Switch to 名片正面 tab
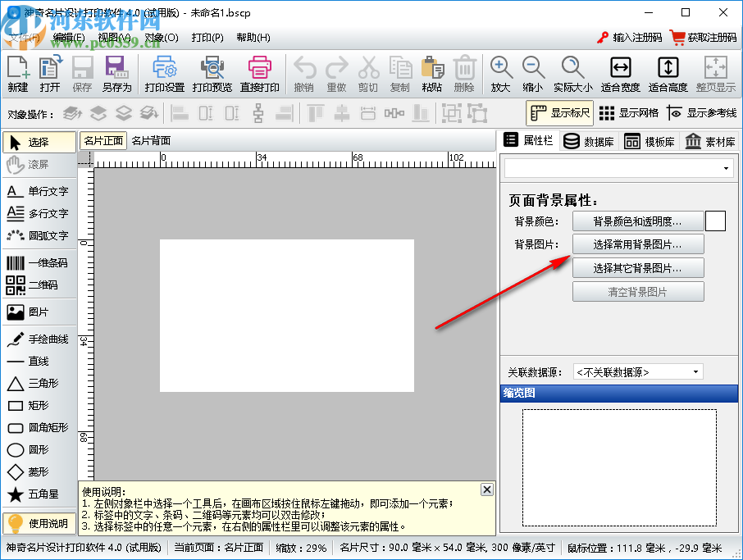Screen dimensions: 743x560 [x=103, y=141]
